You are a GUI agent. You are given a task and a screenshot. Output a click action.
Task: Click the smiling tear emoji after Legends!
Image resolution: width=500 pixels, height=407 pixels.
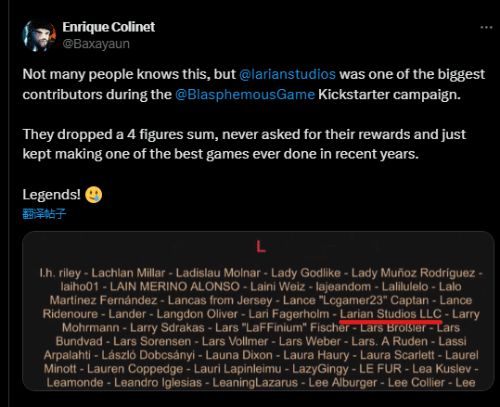pos(94,195)
